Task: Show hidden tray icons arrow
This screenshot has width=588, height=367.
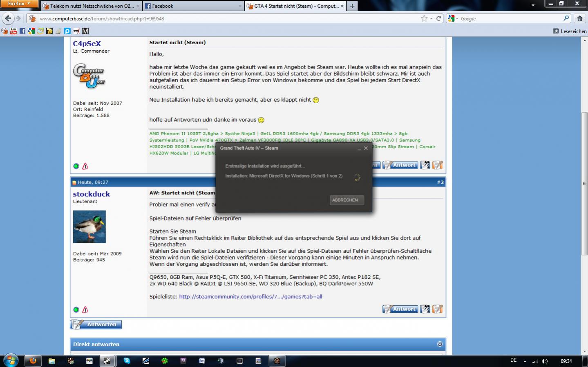Action: pos(525,361)
